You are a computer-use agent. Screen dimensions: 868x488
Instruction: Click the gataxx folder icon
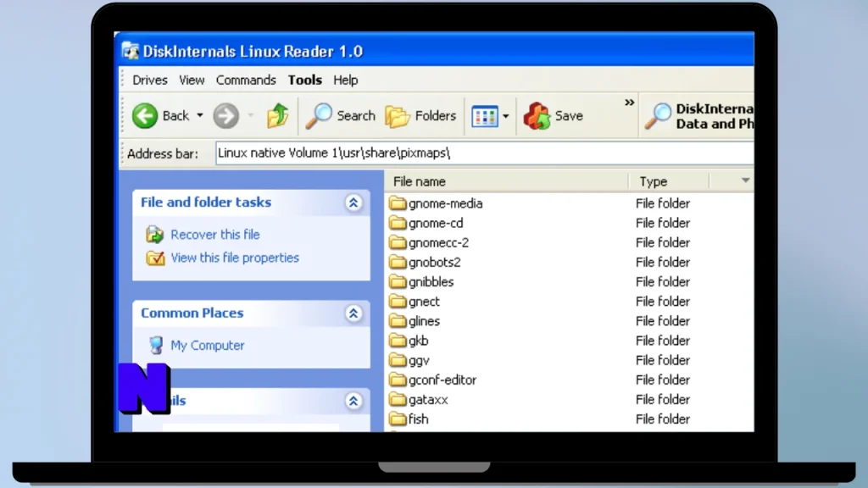pos(398,399)
